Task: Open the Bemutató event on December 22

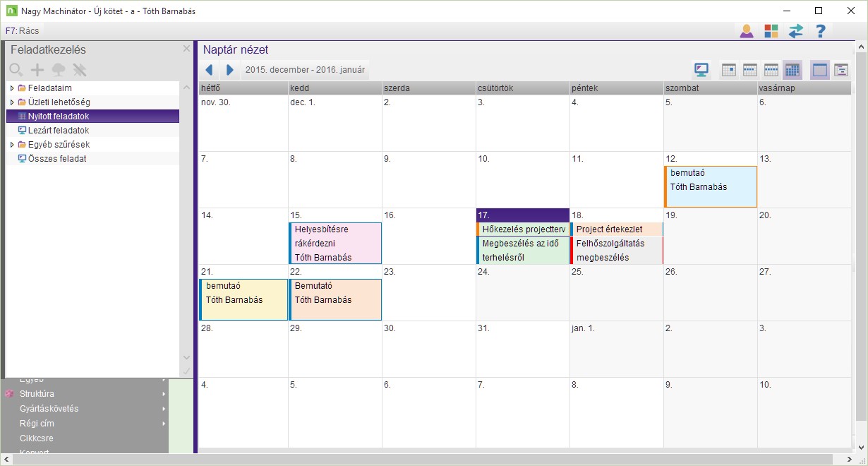Action: click(335, 299)
